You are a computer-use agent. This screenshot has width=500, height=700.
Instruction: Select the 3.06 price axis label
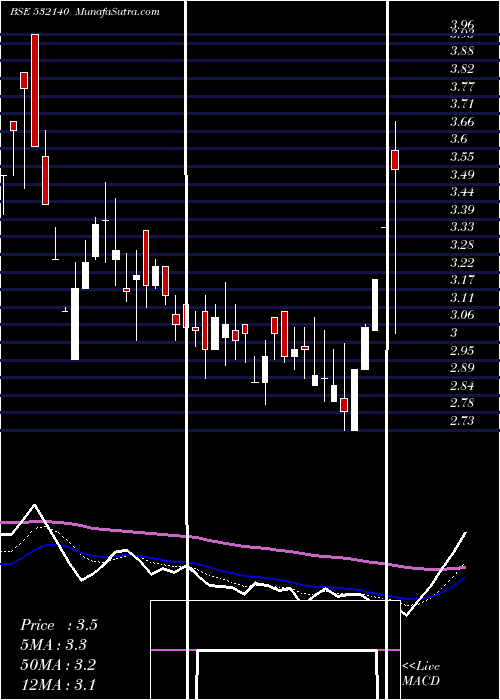tap(462, 315)
